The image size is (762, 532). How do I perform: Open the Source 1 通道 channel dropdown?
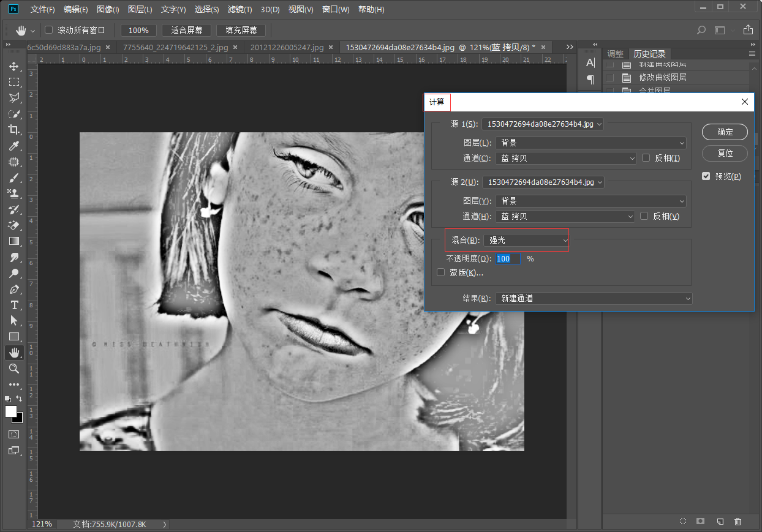point(565,158)
